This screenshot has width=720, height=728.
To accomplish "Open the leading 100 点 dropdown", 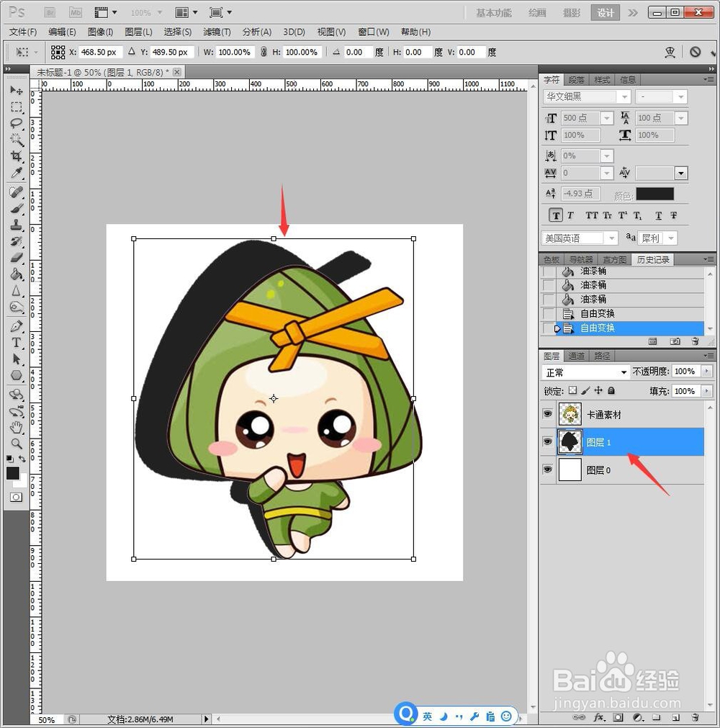I will coord(680,118).
